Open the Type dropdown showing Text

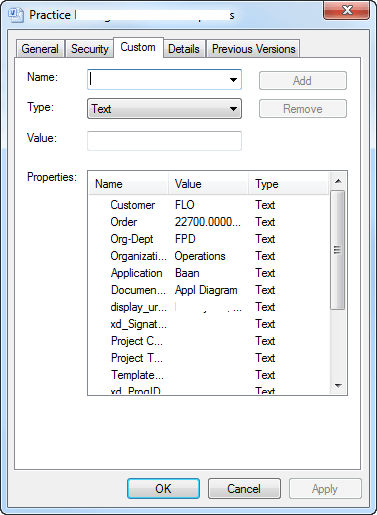point(164,109)
